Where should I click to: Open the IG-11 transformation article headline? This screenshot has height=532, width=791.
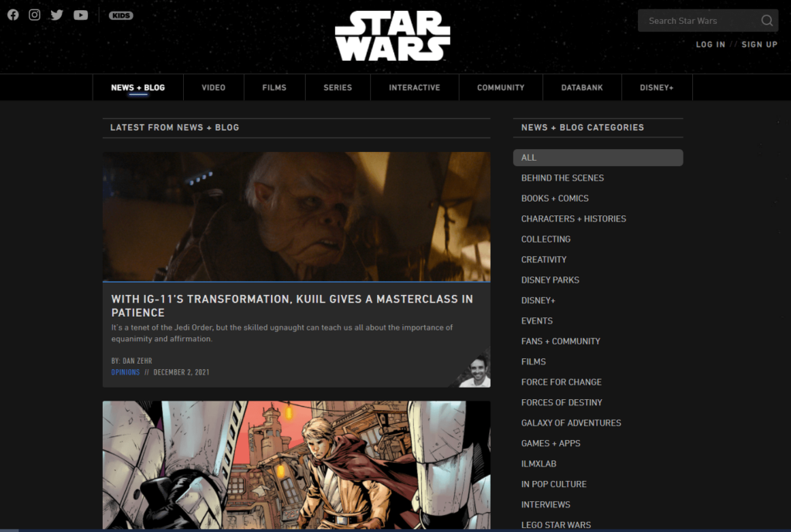pos(292,306)
